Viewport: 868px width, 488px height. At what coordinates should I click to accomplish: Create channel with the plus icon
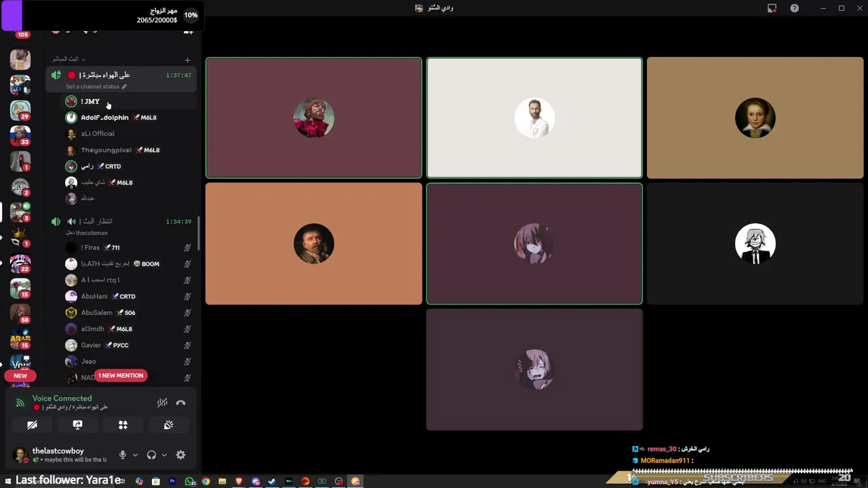(187, 60)
